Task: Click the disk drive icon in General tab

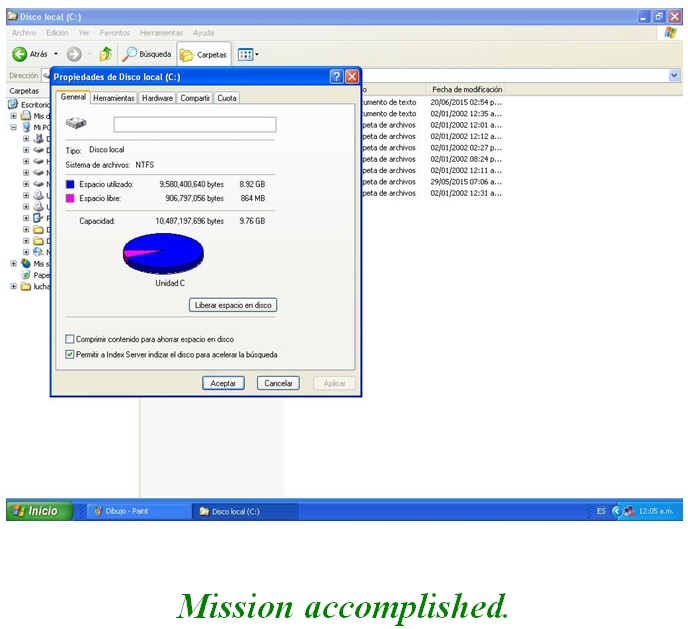Action: click(x=76, y=124)
